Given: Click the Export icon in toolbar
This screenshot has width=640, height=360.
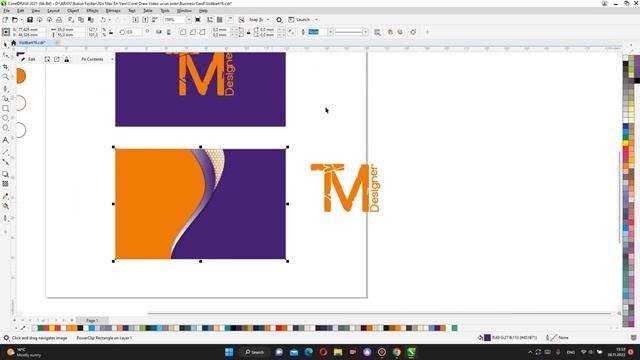Looking at the screenshot, I should pos(145,20).
